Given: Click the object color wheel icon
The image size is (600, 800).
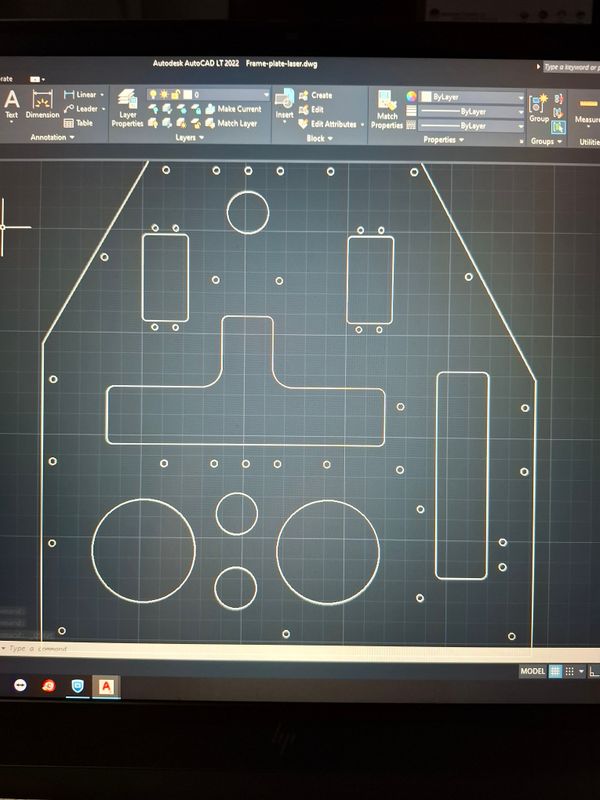Looking at the screenshot, I should pyautogui.click(x=411, y=96).
